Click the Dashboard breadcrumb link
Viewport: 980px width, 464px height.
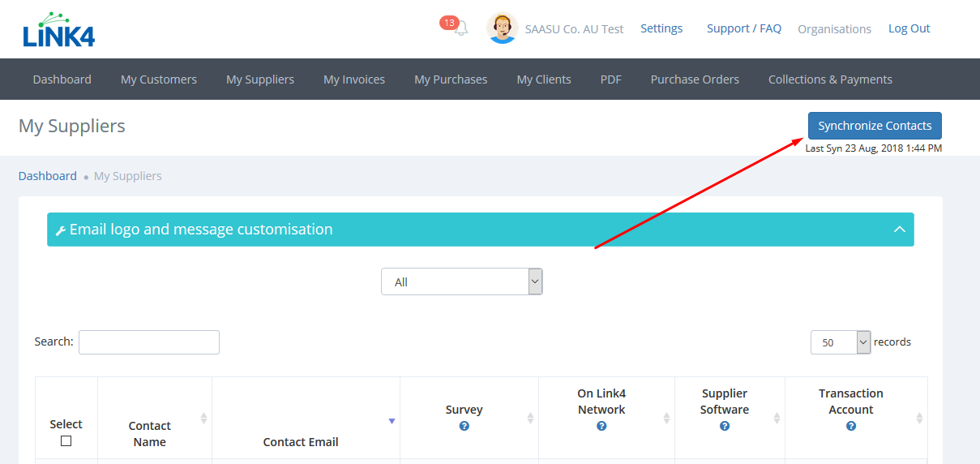(48, 176)
